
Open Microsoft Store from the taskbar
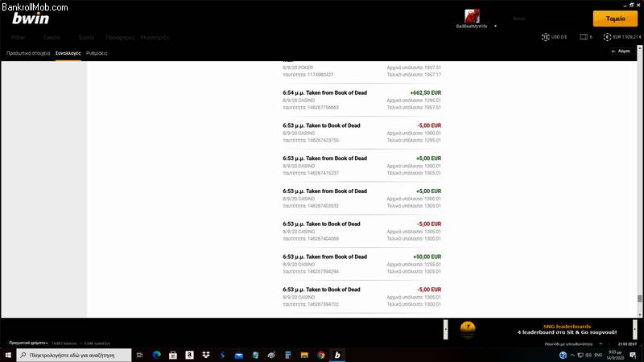click(173, 355)
